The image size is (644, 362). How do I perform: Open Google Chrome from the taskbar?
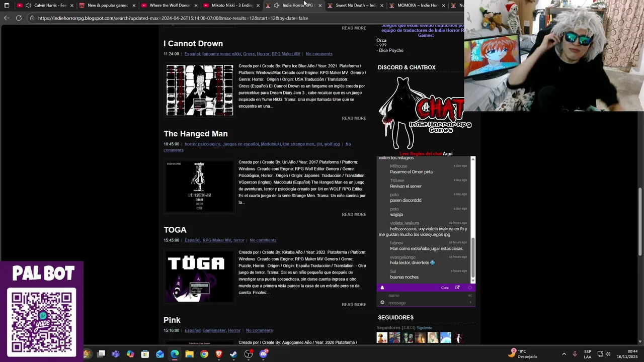[x=204, y=354]
